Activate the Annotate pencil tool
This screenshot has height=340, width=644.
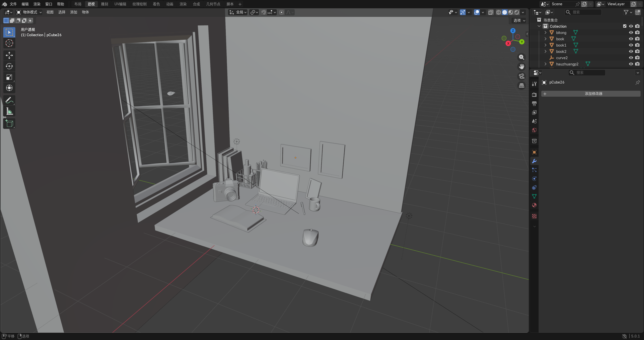tap(9, 100)
